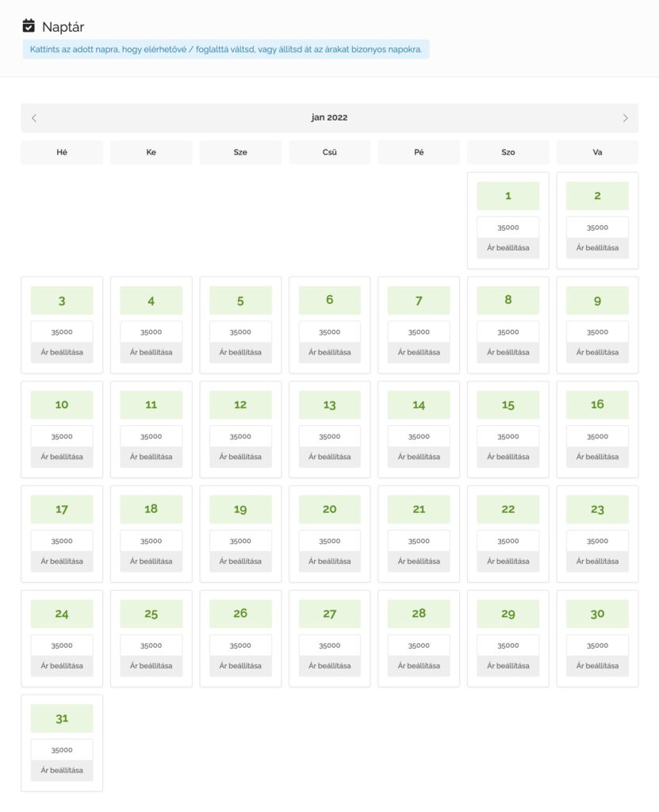This screenshot has width=659, height=812.
Task: Edit the price input for day 25
Action: (x=151, y=645)
